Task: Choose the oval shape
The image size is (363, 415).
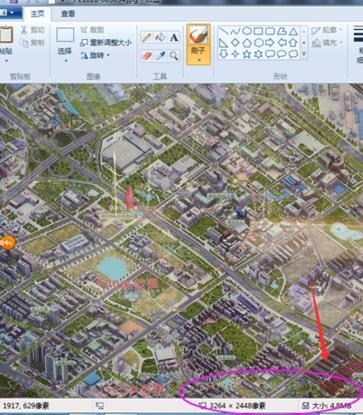Action: (247, 31)
